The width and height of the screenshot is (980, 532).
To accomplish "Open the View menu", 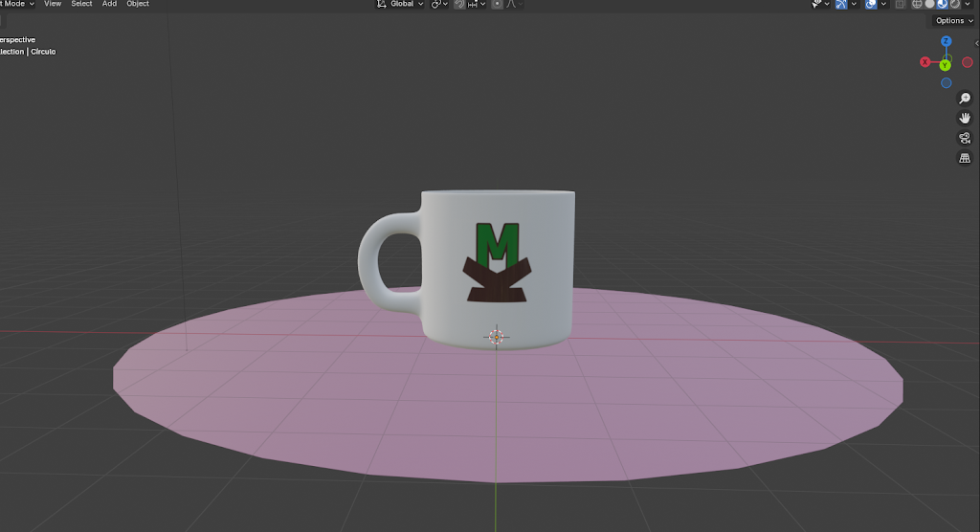I will point(53,4).
